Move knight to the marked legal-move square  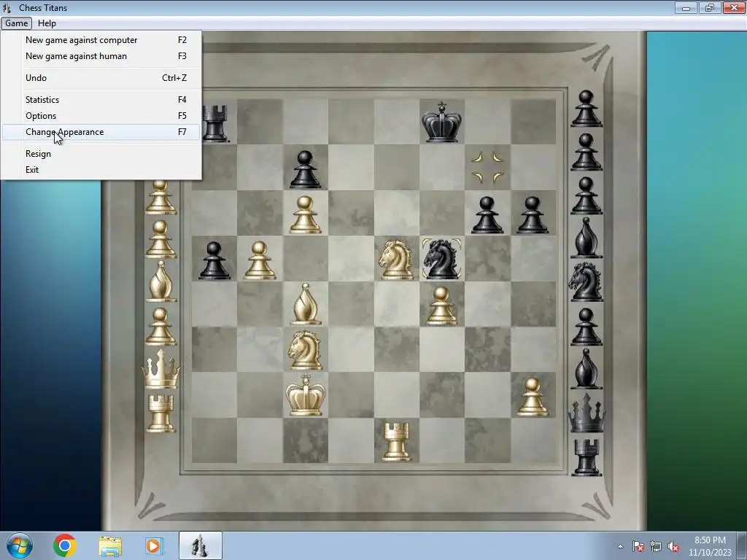(487, 168)
